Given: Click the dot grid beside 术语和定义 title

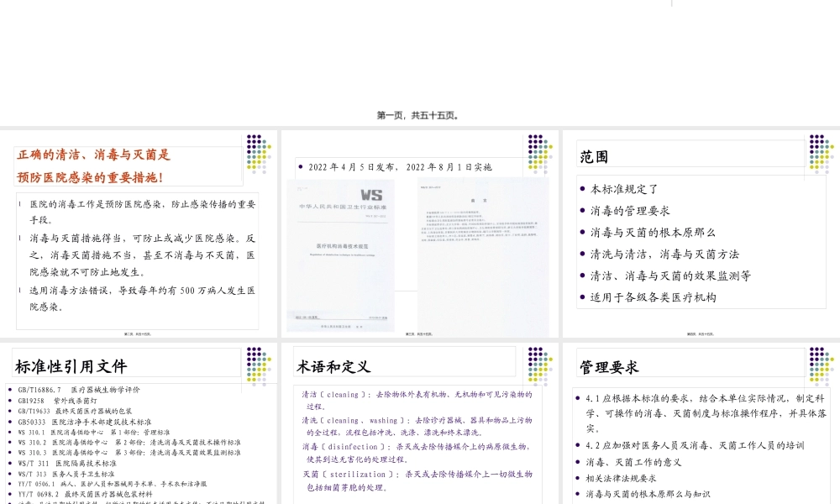Looking at the screenshot, I should [538, 361].
